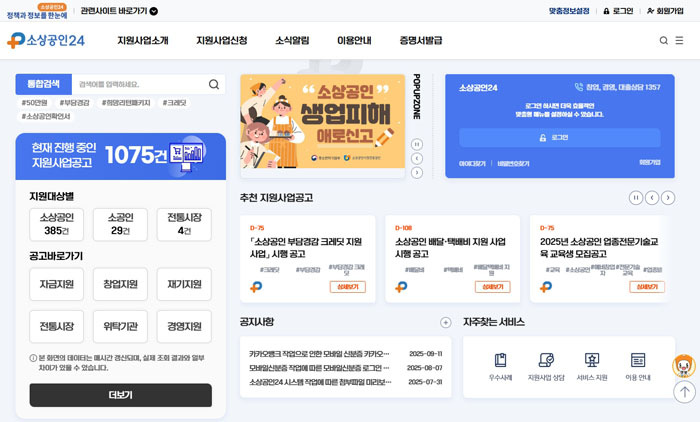
Task: Select the #소상공인확인서 hashtag
Action: tap(46, 117)
